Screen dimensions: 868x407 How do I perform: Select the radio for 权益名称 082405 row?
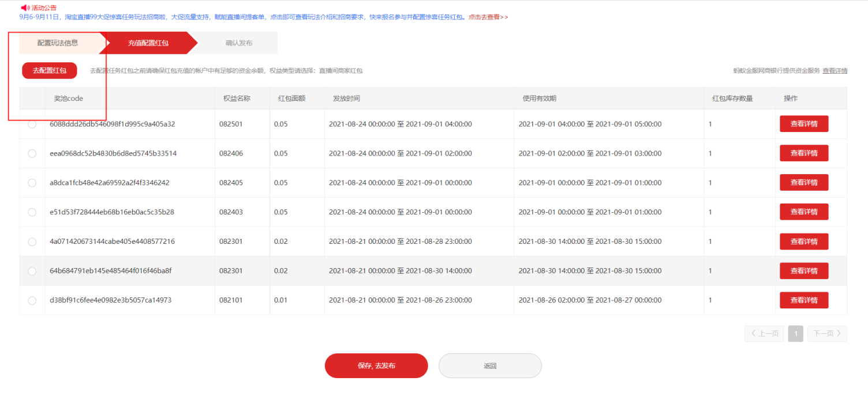(32, 182)
